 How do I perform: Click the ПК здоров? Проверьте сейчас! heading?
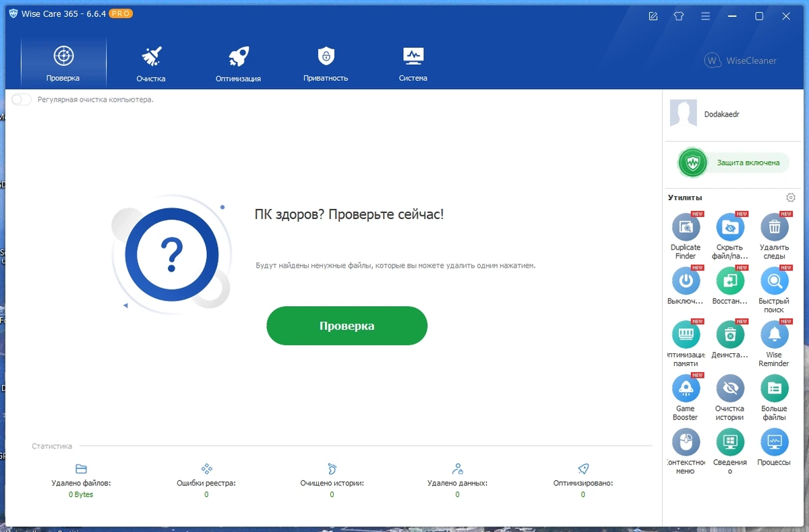[x=349, y=214]
